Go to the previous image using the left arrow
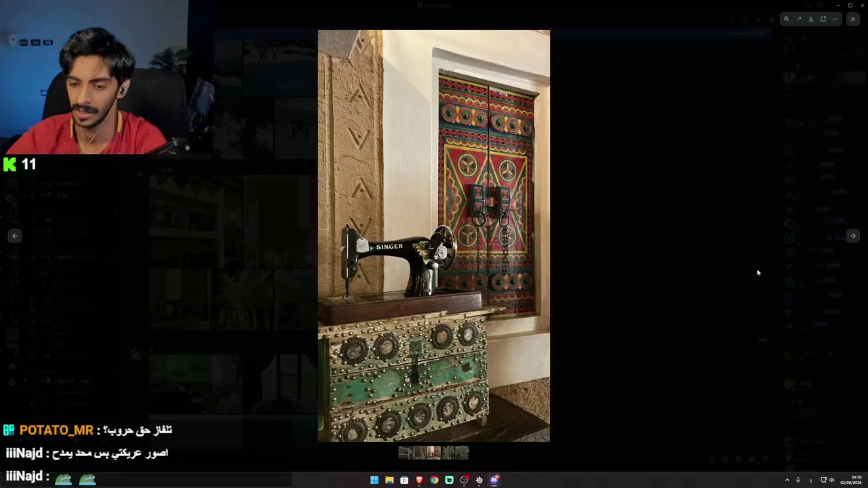 (15, 236)
